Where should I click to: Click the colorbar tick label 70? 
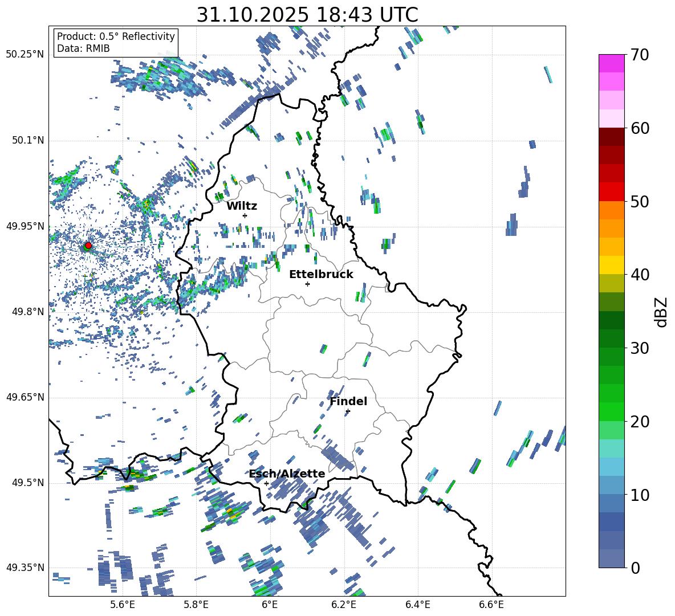point(640,55)
